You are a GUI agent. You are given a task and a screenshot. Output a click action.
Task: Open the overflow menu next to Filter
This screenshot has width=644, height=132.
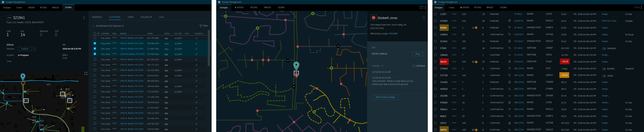point(641,8)
